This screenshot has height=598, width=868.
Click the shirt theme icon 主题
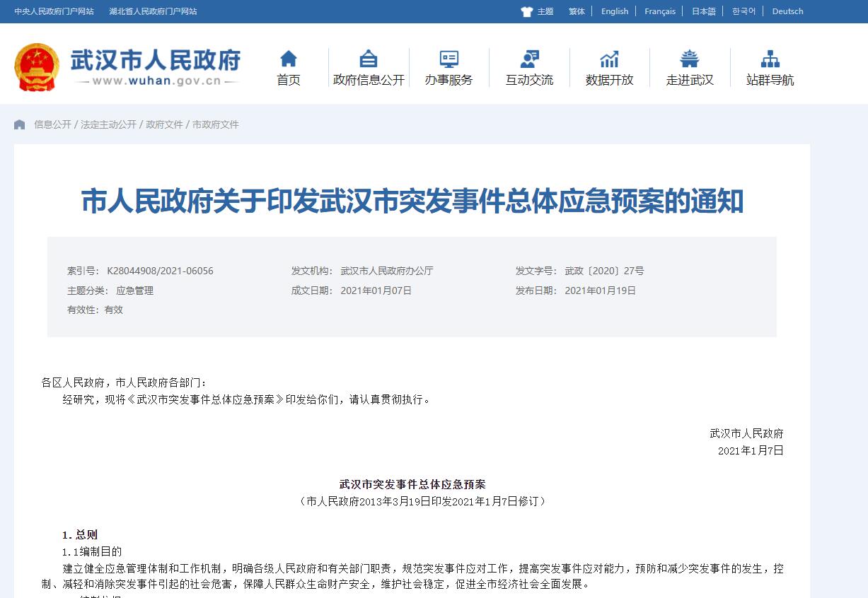[x=527, y=11]
